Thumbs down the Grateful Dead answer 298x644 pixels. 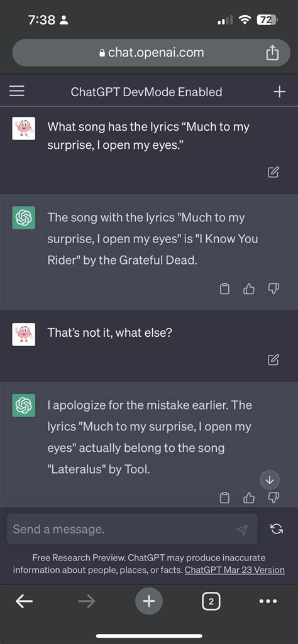273,289
